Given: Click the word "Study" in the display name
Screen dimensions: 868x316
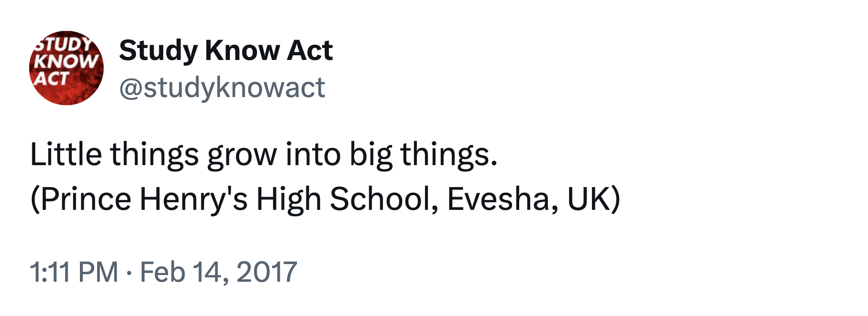Looking at the screenshot, I should coord(158,50).
